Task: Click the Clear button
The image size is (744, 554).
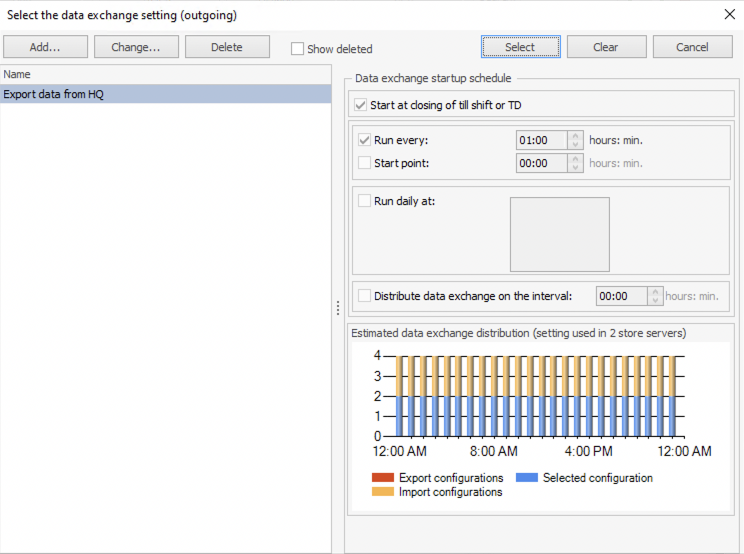Action: [x=606, y=47]
